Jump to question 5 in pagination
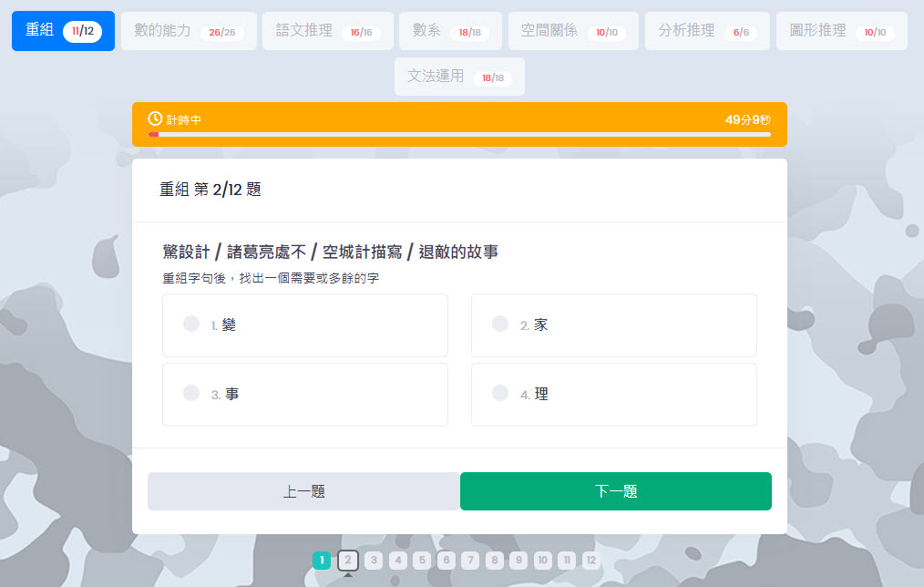924x587 pixels. 422,561
